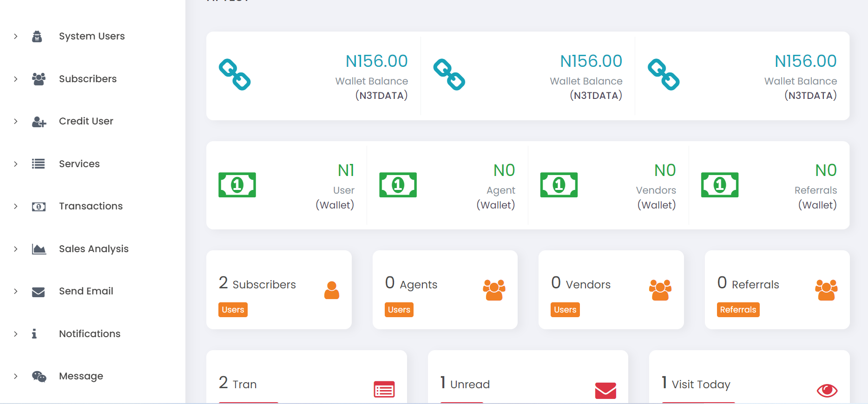868x404 pixels.
Task: Click the Users button under Subscribers
Action: tap(233, 310)
